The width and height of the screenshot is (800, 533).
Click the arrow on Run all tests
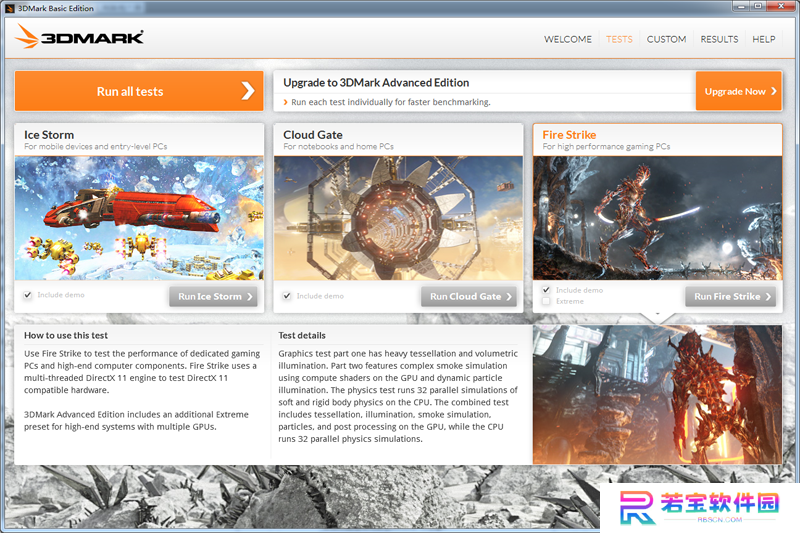[x=248, y=91]
